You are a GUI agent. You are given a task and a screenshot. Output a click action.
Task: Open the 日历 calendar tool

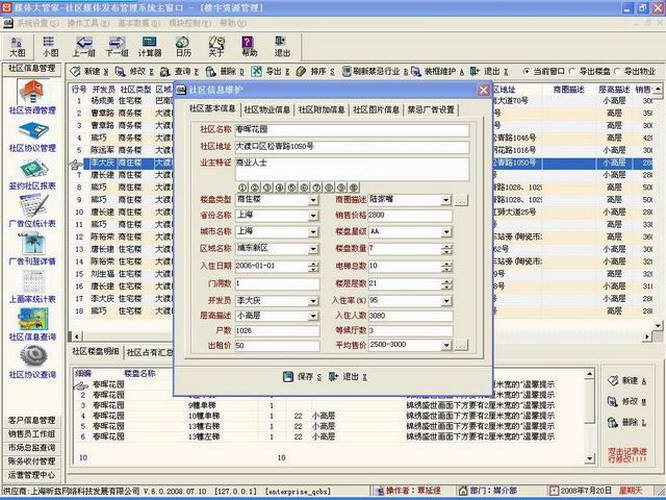pos(183,46)
